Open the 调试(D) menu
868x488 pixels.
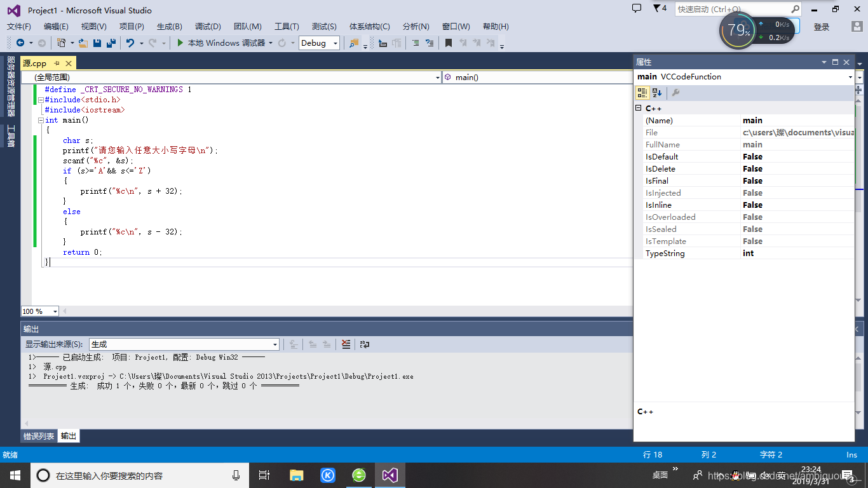coord(208,27)
